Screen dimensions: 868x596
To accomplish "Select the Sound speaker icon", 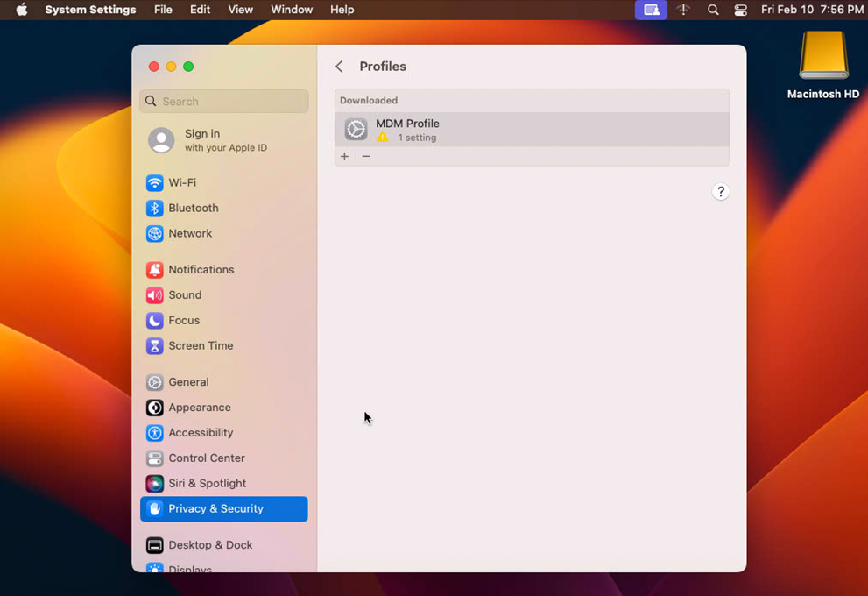I will [154, 295].
